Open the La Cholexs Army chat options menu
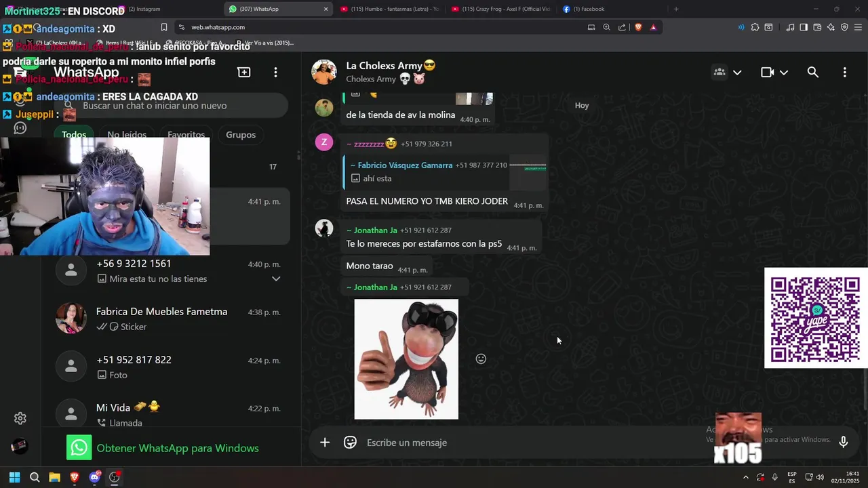Viewport: 868px width, 488px height. click(844, 73)
